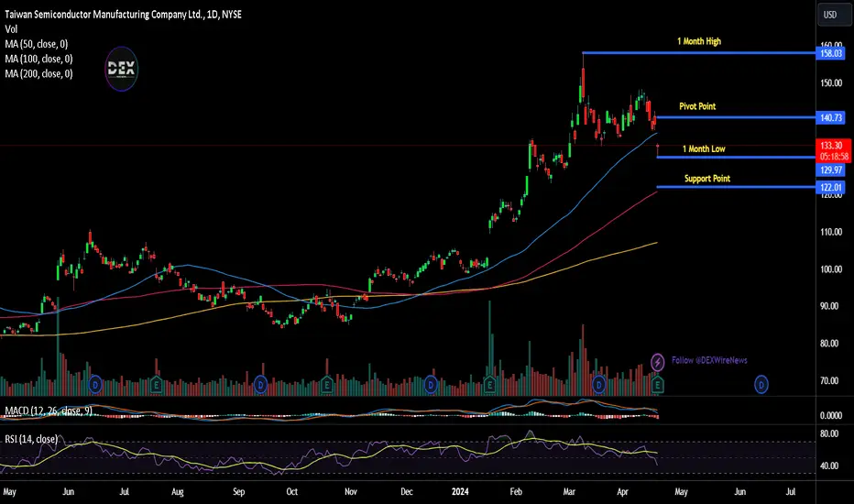Select the MA (200, close, 0) legend
Image resolution: width=854 pixels, height=504 pixels.
point(38,73)
